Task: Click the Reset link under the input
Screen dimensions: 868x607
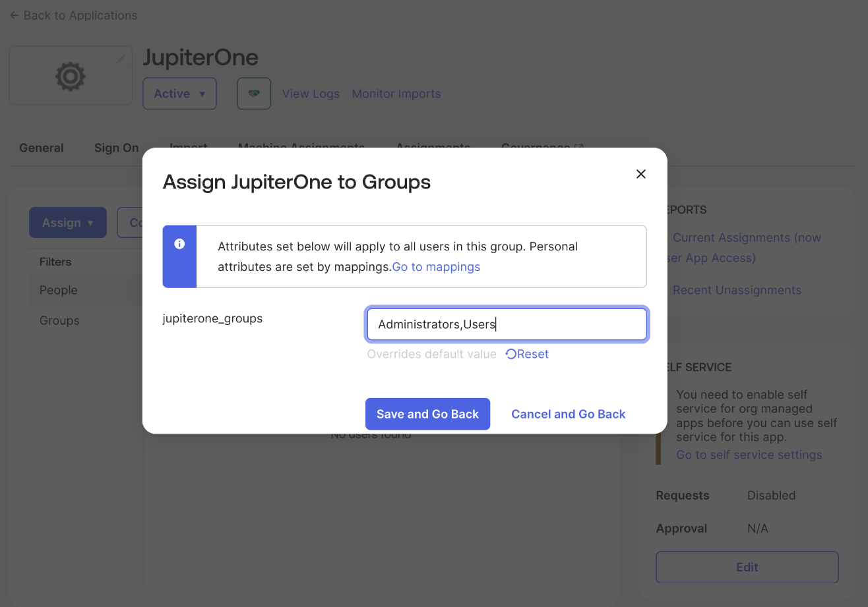Action: [x=527, y=354]
